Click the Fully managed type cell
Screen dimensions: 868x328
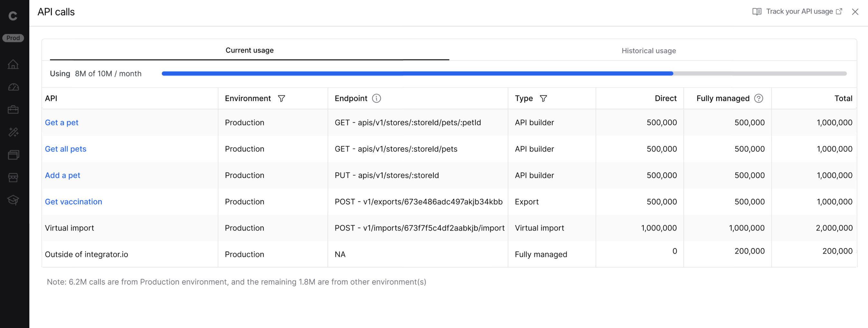[541, 254]
